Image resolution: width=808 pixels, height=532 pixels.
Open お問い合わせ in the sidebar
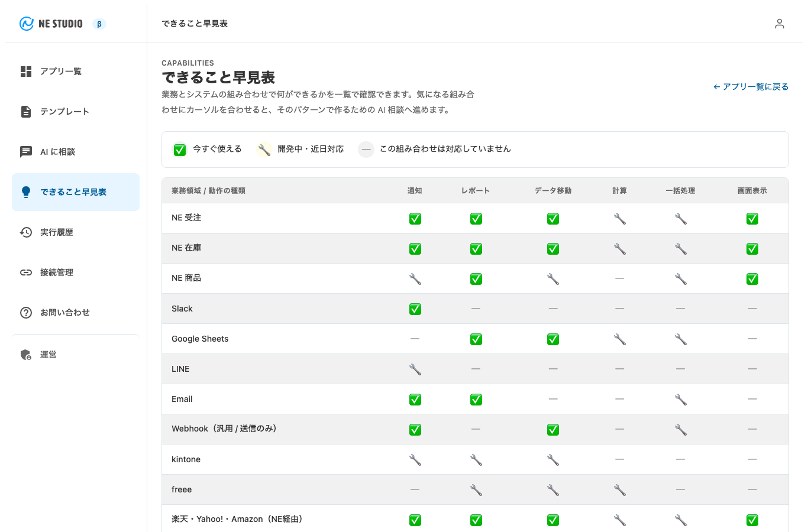76,313
